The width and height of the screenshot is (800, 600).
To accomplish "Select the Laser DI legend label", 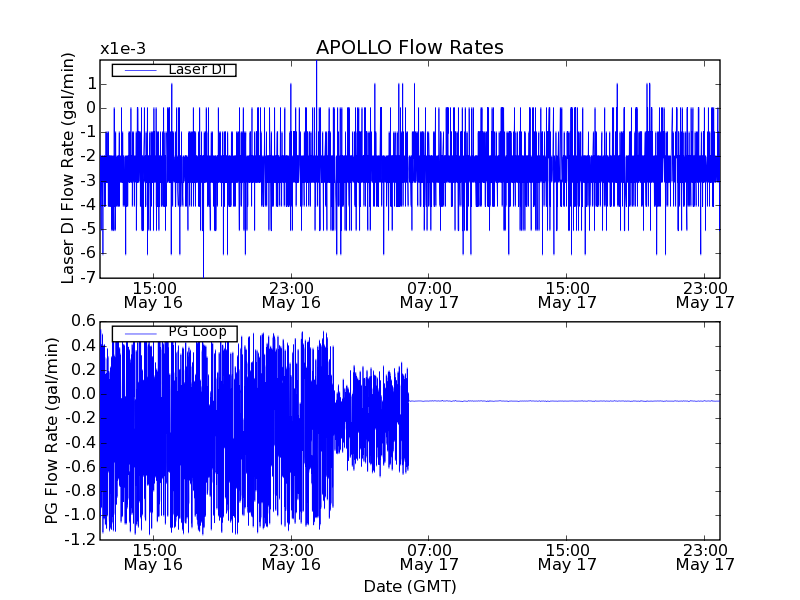I will (196, 69).
